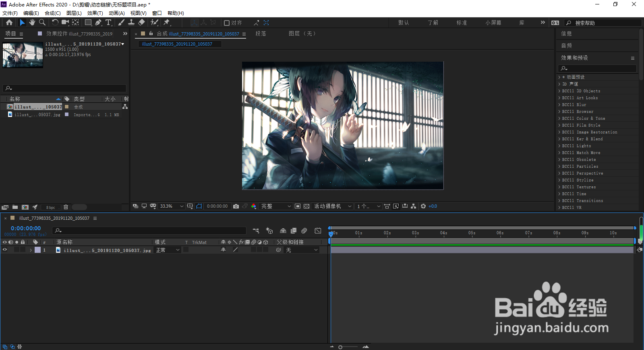Toggle the quality switch for layer 1
The height and width of the screenshot is (350, 644).
236,250
